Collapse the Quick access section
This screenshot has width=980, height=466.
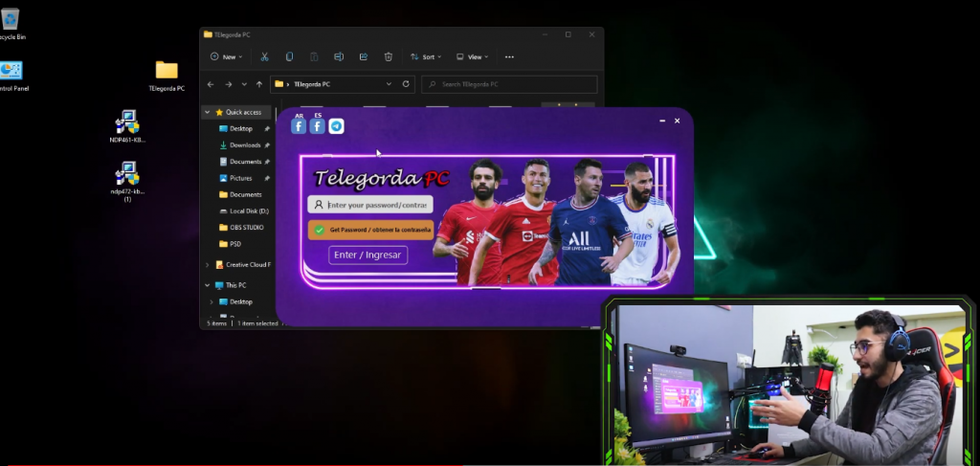[207, 113]
